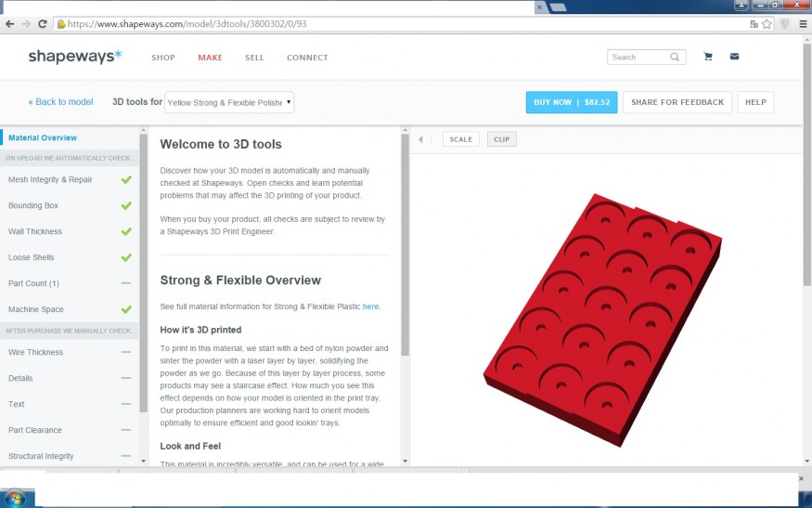Collapse panel with left arrow above viewer
The width and height of the screenshot is (812, 508).
(420, 139)
